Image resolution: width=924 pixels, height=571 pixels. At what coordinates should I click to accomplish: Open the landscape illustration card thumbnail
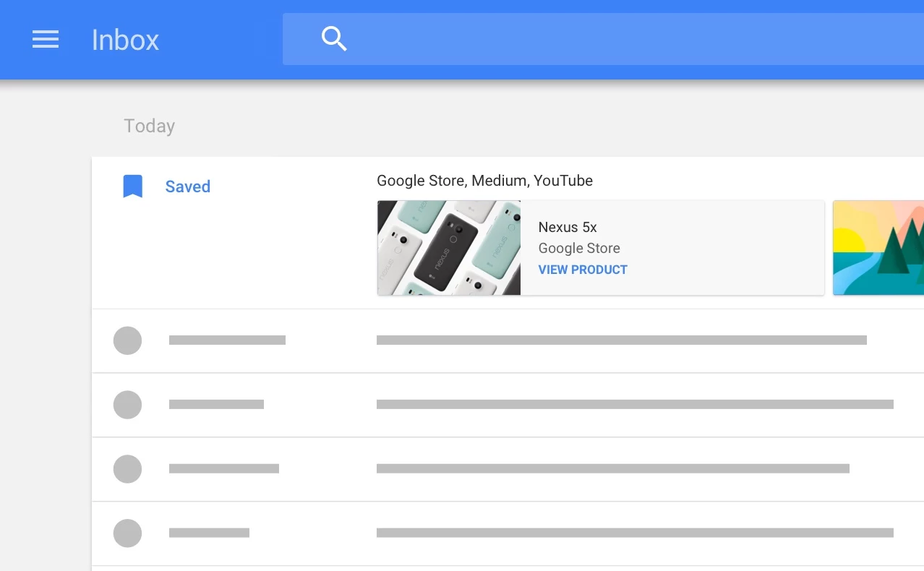tap(878, 248)
